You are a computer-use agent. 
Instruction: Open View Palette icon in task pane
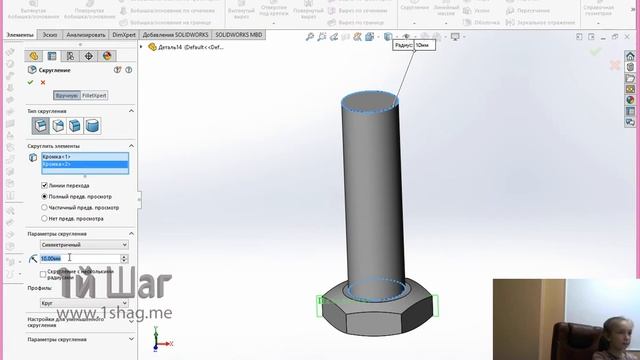pyautogui.click(x=630, y=89)
